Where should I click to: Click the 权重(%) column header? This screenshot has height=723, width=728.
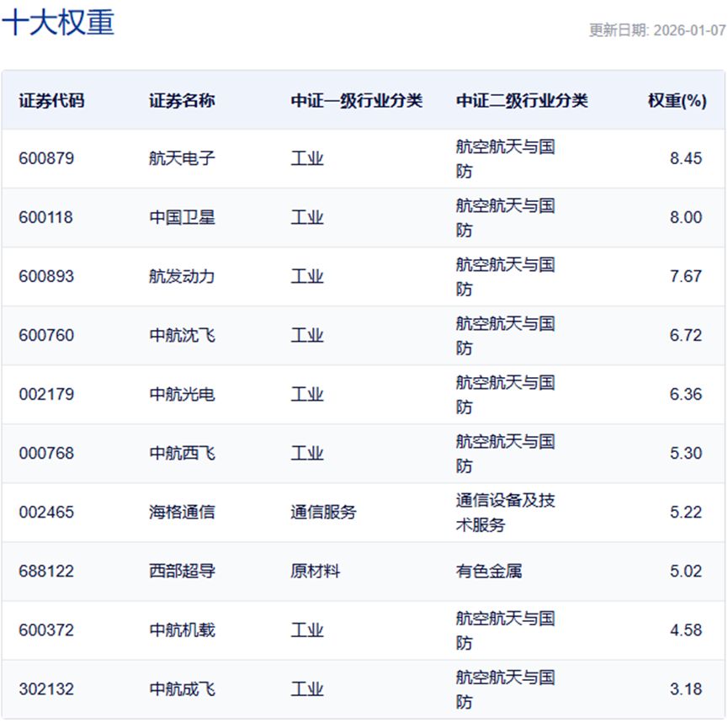click(676, 101)
